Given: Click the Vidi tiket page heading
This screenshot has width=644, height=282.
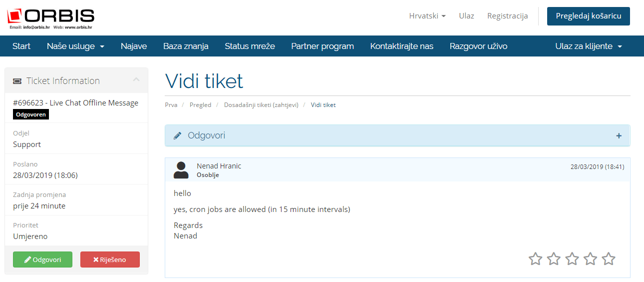Looking at the screenshot, I should coord(204,81).
